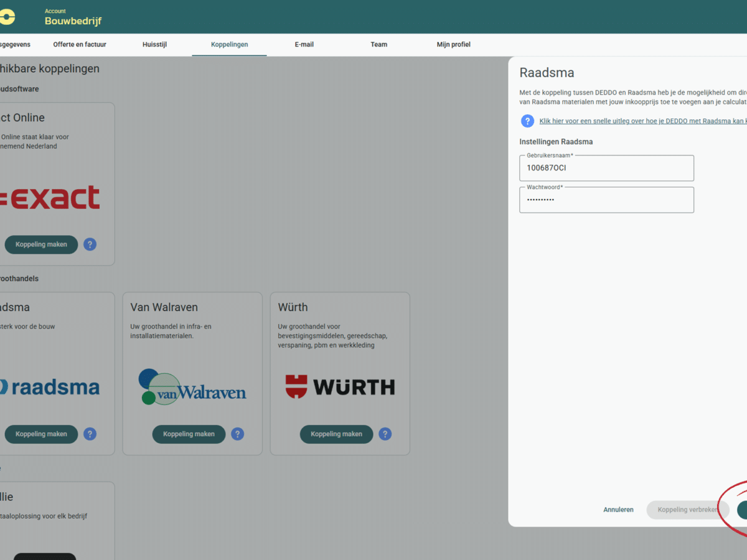Switch to the Huisstijl tab
This screenshot has height=560, width=747.
point(154,45)
